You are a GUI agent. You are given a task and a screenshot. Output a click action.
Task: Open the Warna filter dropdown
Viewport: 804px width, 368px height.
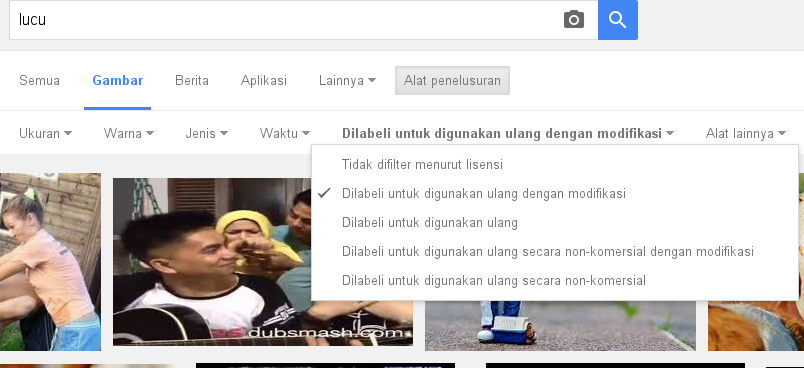coord(129,133)
